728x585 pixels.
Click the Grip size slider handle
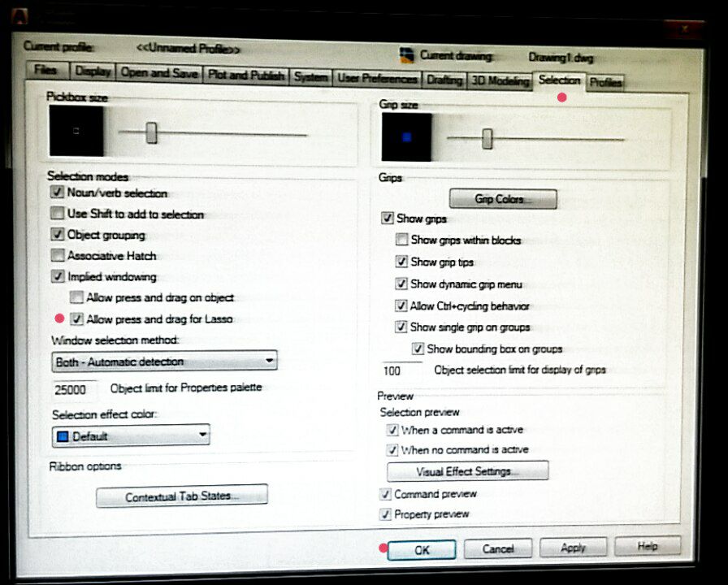coord(487,138)
